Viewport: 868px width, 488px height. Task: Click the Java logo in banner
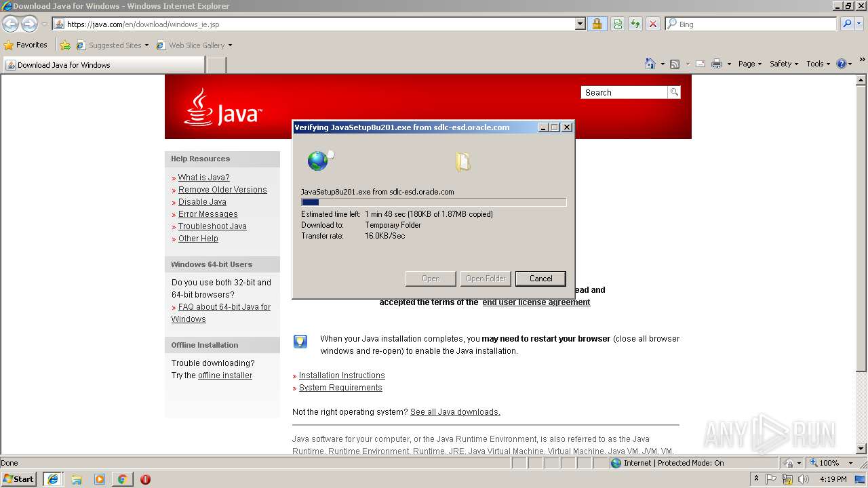point(222,108)
